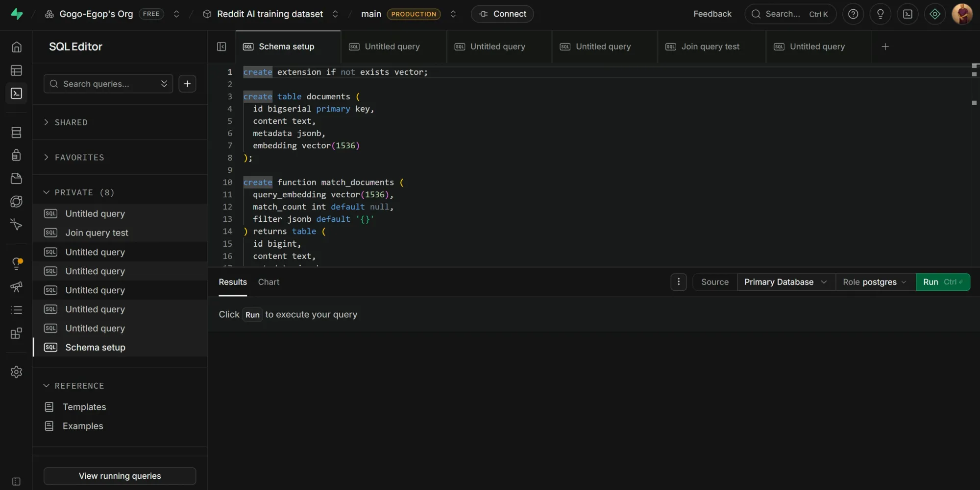Click the Connect button

[x=502, y=14]
